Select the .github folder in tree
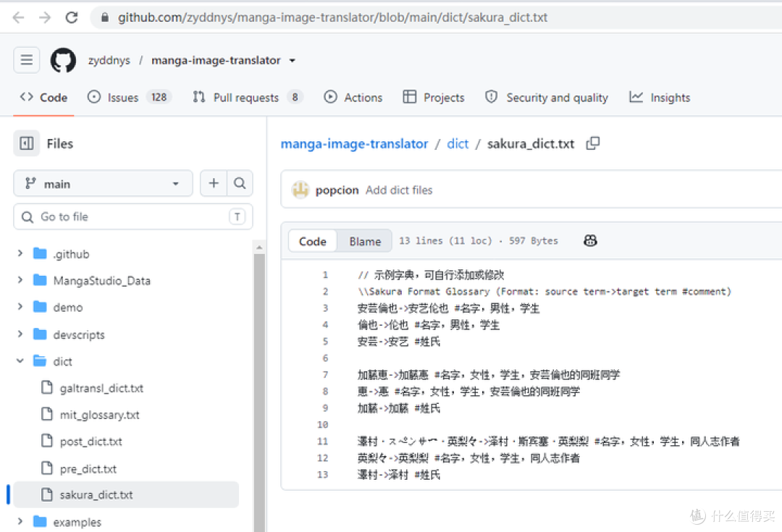Image resolution: width=782 pixels, height=532 pixels. (71, 254)
